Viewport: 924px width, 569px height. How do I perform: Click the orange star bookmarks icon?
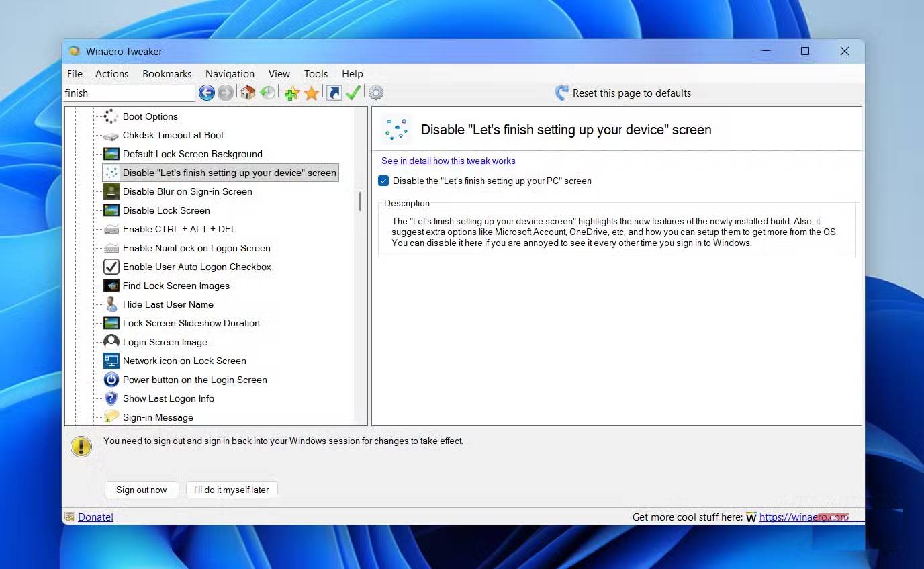click(311, 93)
